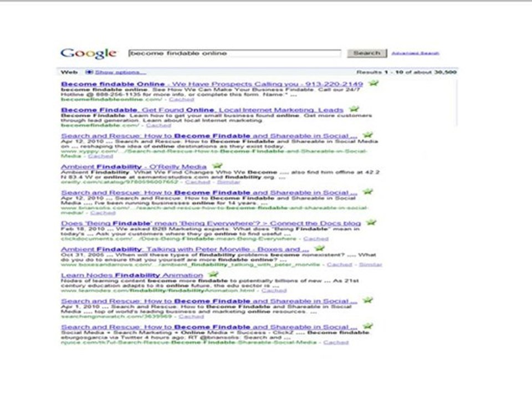The height and width of the screenshot is (399, 532).
Task: Focus the search box containing 'become findable online'
Action: pyautogui.click(x=235, y=53)
